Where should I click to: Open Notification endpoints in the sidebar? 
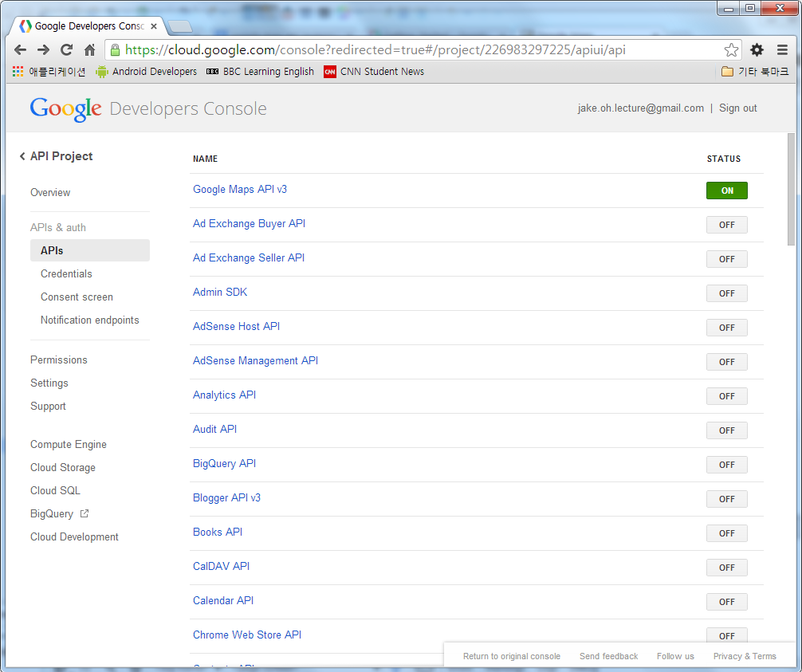pyautogui.click(x=90, y=320)
